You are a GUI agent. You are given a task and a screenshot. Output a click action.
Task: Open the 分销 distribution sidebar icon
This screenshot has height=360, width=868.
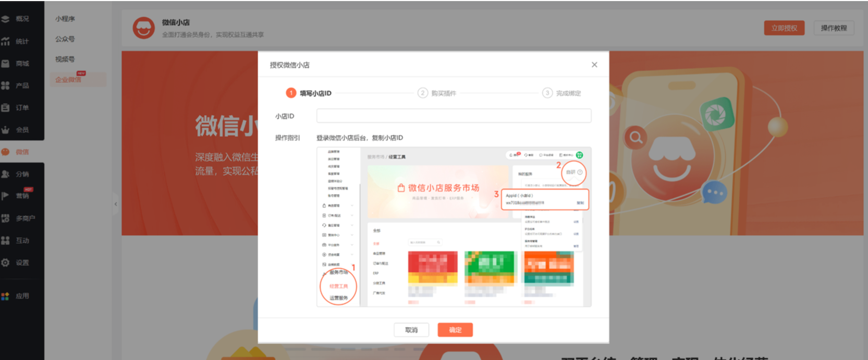click(x=5, y=174)
